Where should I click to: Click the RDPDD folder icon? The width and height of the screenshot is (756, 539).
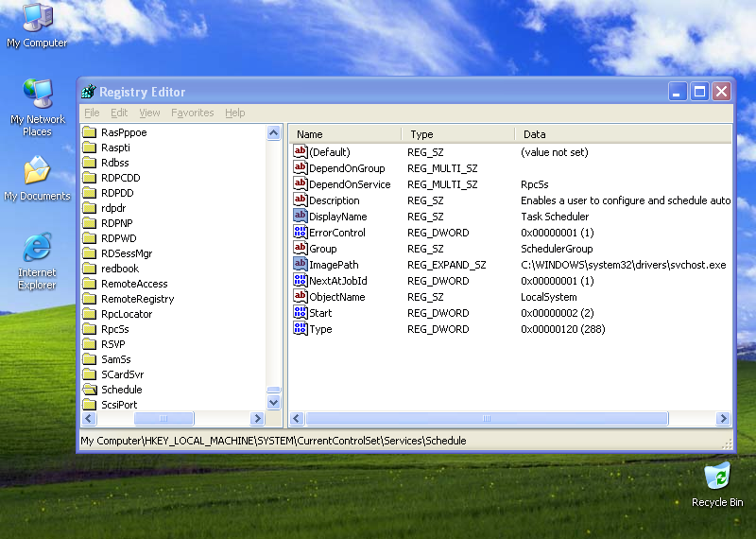coord(90,193)
